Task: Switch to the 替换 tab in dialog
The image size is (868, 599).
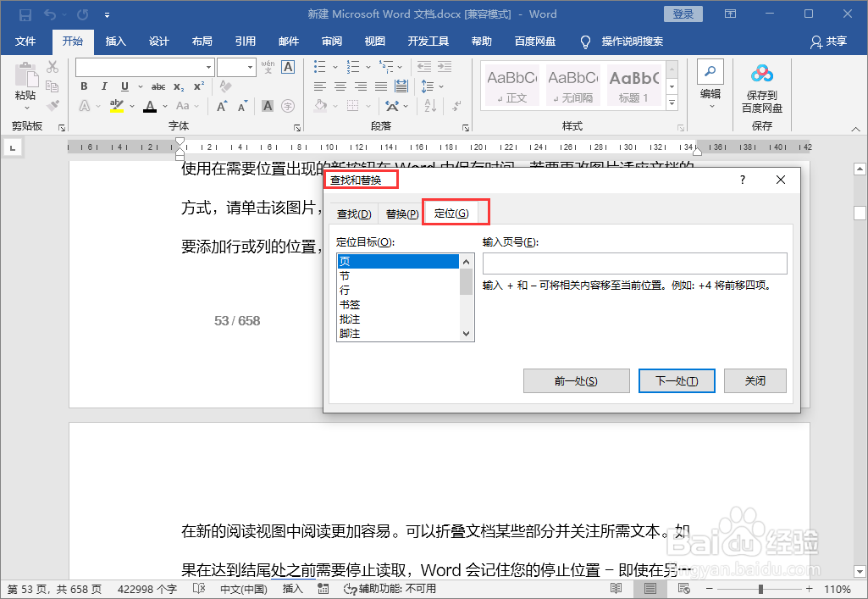Action: coord(400,212)
